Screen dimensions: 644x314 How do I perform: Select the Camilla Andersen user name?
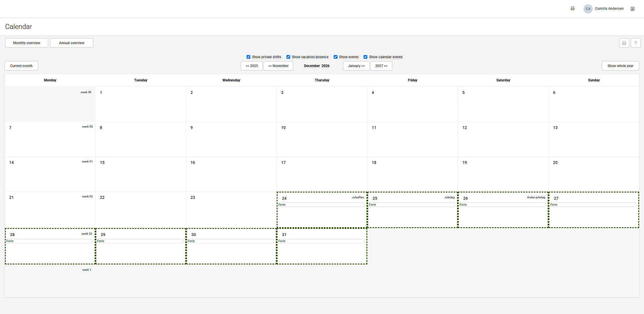[x=609, y=9]
